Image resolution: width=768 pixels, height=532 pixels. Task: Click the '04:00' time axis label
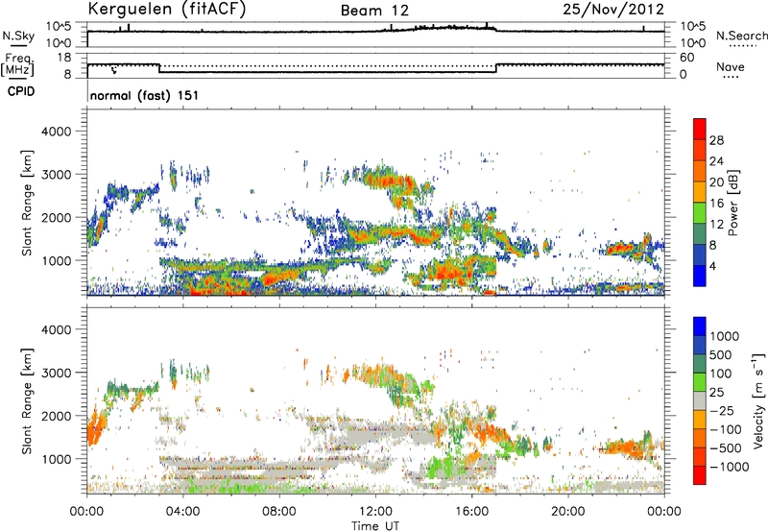(183, 511)
